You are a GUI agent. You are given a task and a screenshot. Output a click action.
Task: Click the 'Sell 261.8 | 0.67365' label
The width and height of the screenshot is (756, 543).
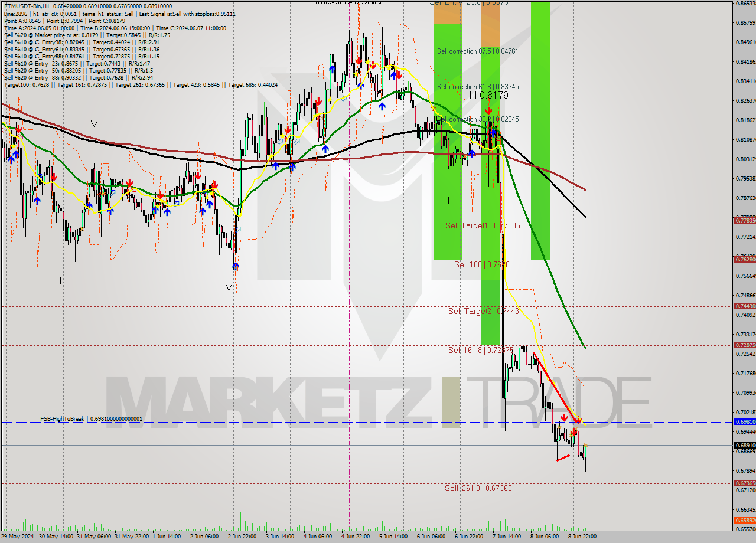tap(478, 488)
